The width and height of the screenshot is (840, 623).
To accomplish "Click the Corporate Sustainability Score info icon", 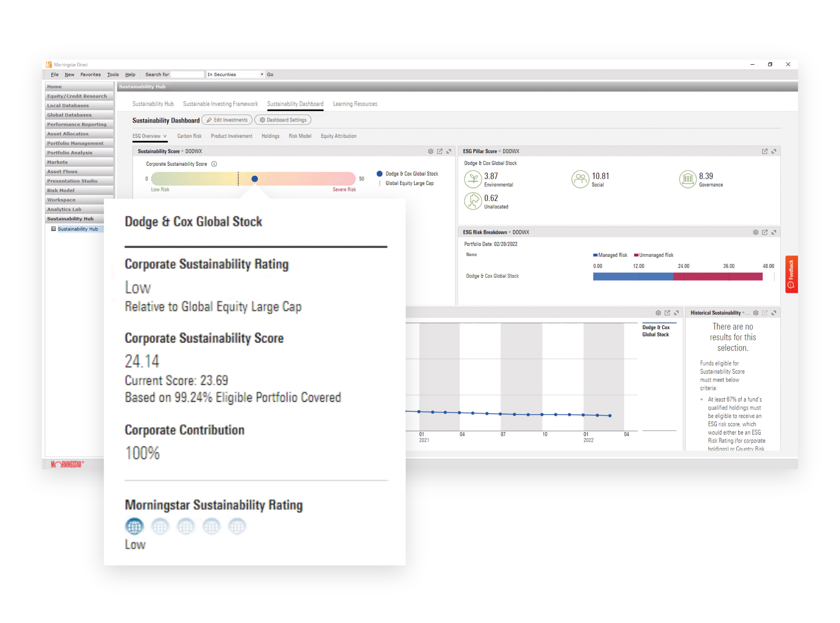I will [x=214, y=164].
